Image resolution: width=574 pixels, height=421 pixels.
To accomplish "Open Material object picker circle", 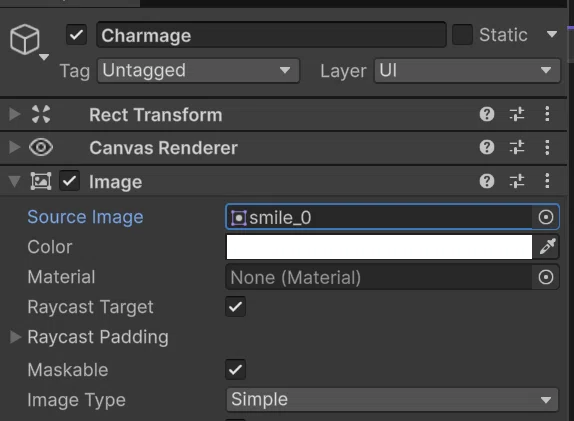I will (545, 277).
